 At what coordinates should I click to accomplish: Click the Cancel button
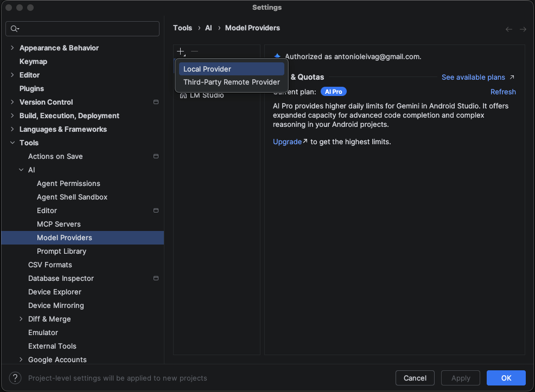(415, 378)
